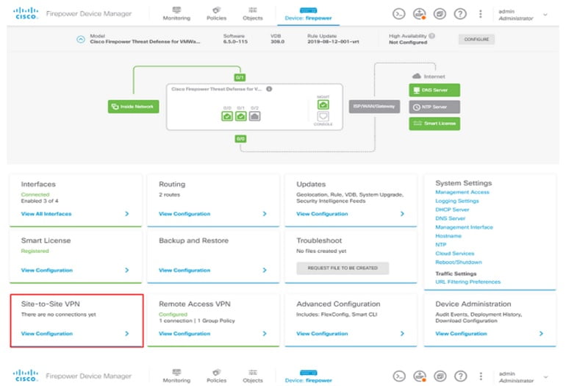Click the green 0/1 label above the device
Image resolution: width=588 pixels, height=386 pixels.
click(x=240, y=77)
